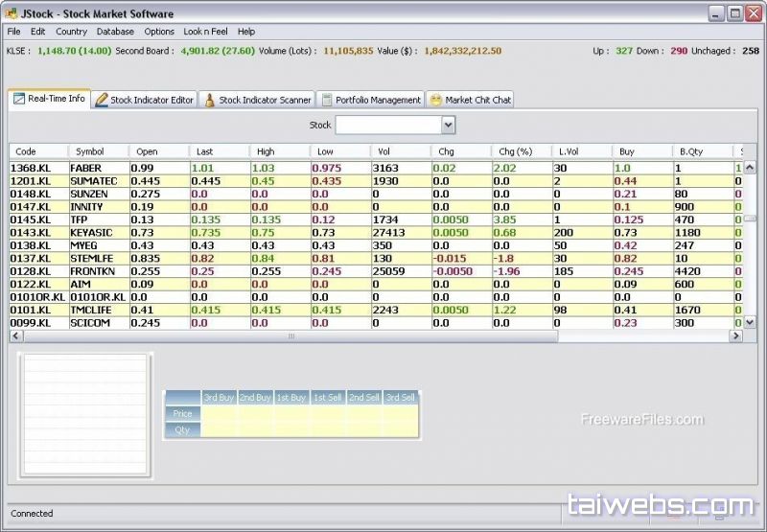
Task: Click the Stock Indicator Editor pencil icon
Action: tap(102, 100)
